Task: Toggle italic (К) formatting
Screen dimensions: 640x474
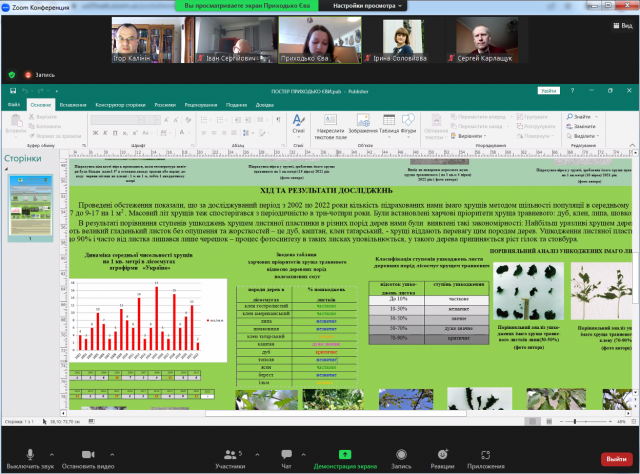Action: 105,133
